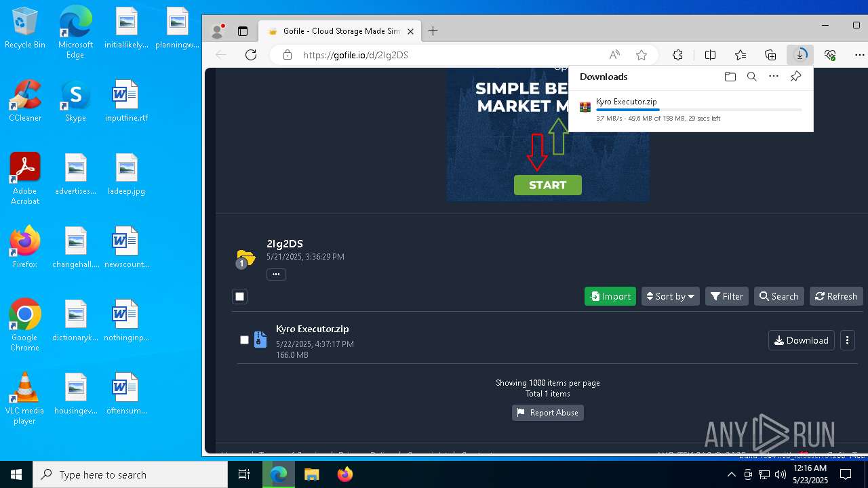The image size is (868, 488).
Task: Refresh the browser page
Action: tap(251, 55)
